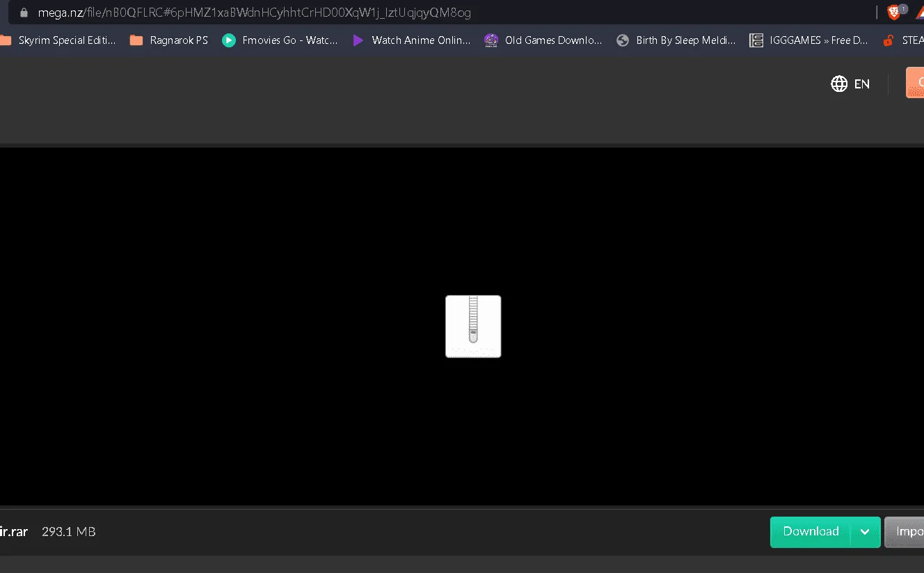Open the Brave Shields lion icon

[894, 12]
